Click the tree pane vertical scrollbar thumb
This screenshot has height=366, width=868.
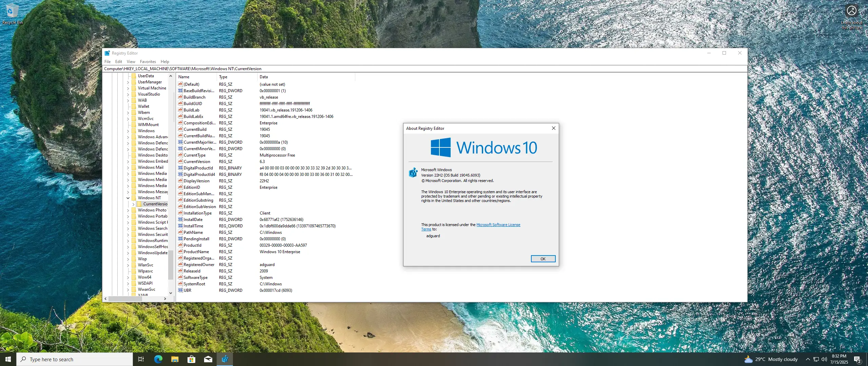171,264
